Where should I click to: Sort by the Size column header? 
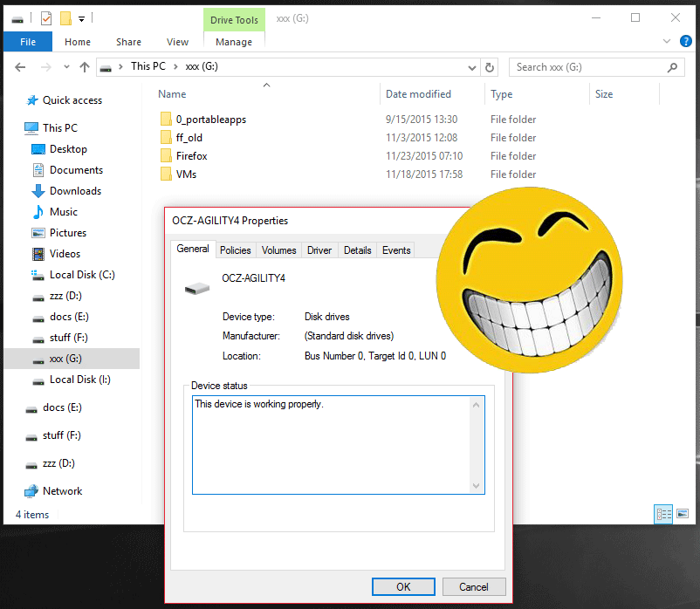(604, 94)
